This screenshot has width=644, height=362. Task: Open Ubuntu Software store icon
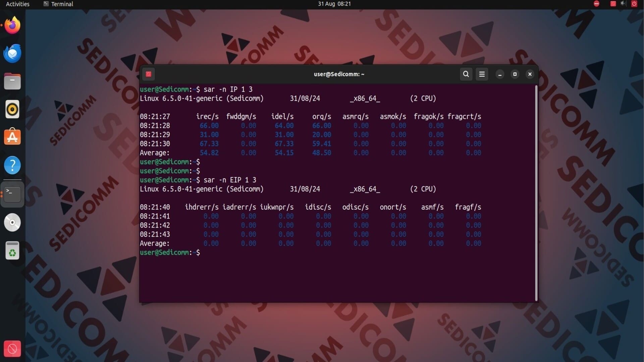(12, 137)
